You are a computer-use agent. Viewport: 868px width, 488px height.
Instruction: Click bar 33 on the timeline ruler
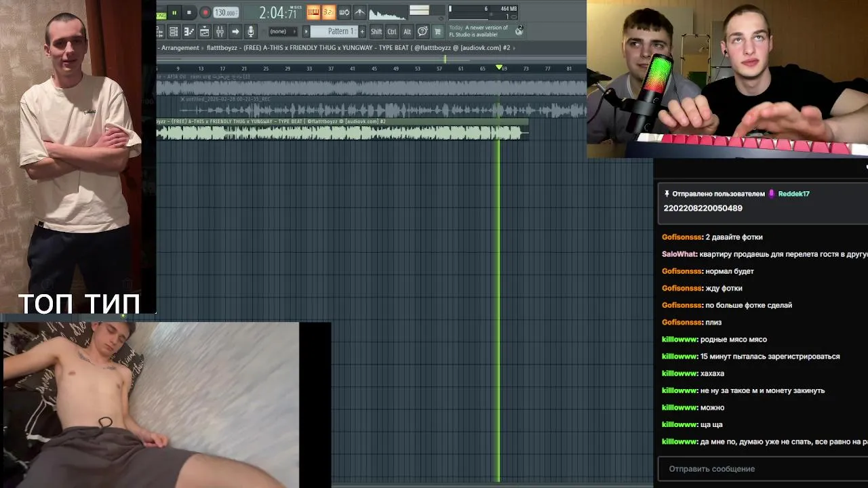309,68
